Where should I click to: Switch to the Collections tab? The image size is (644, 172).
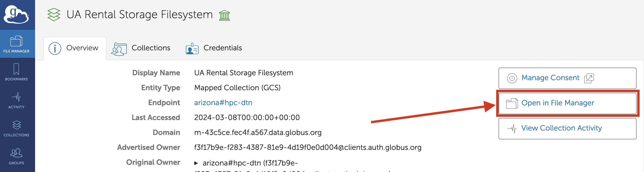[x=141, y=48]
